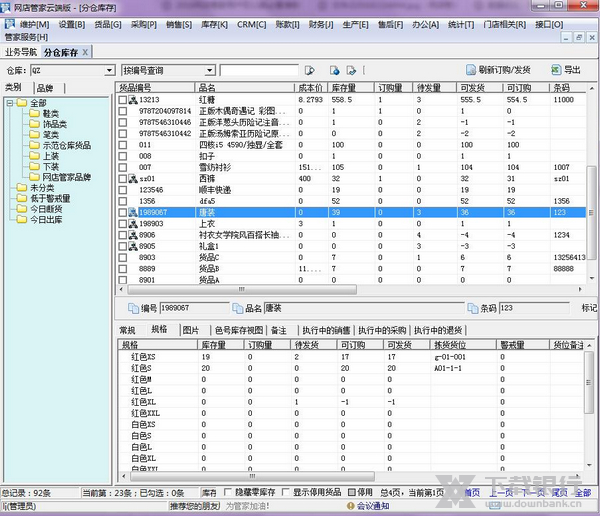The image size is (600, 516).
Task: Open the 色号库存视图 tab
Action: [239, 330]
